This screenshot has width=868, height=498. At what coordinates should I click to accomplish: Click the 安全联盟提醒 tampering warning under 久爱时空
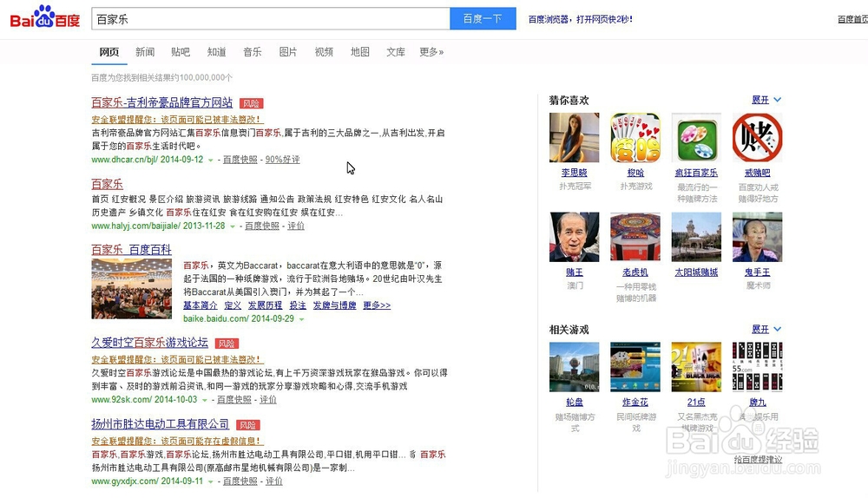click(178, 360)
